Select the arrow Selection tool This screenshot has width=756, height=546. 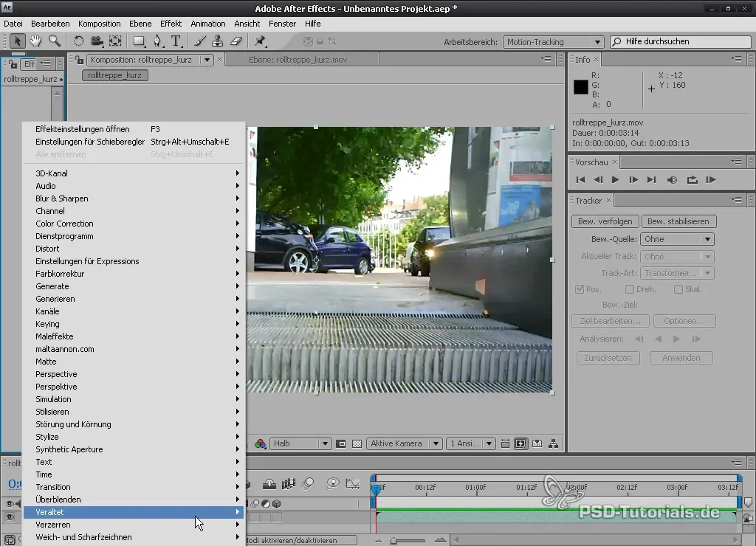[18, 41]
